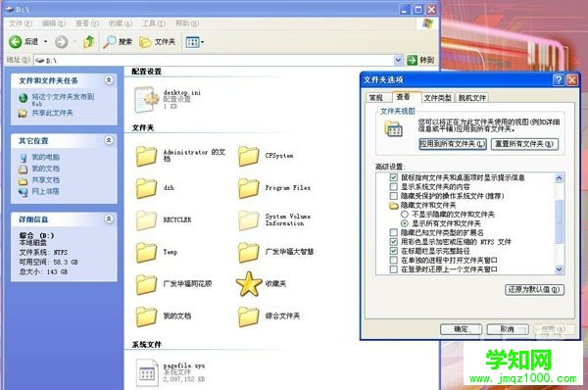This screenshot has height=390, width=588.
Task: Toggle Folders (文件夹) pane toolbar button
Action: click(x=158, y=42)
